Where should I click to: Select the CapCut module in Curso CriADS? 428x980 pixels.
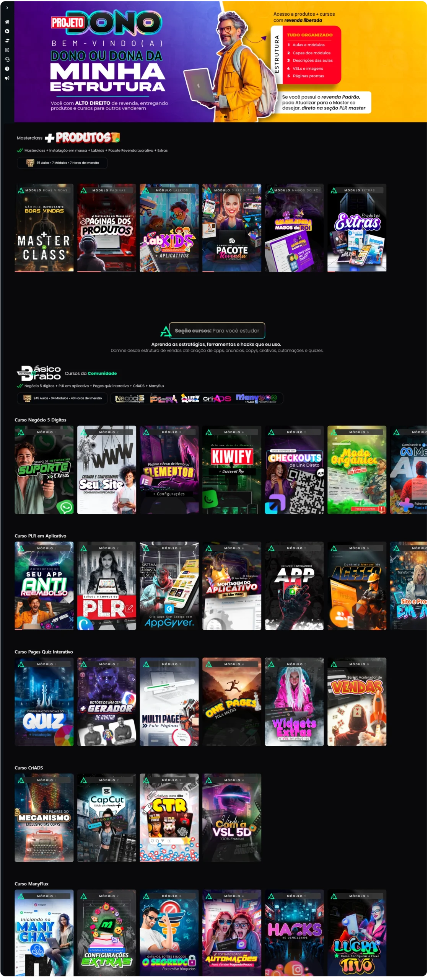(107, 818)
